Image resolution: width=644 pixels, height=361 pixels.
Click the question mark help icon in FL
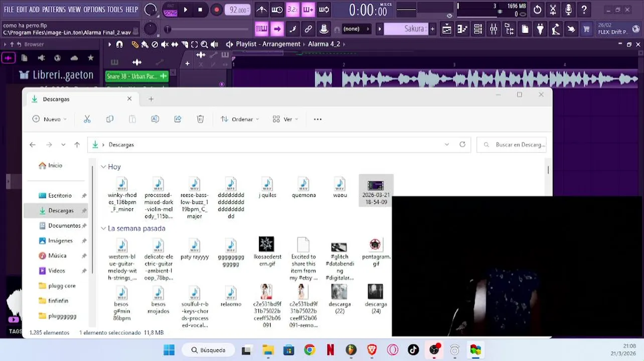[x=584, y=10]
